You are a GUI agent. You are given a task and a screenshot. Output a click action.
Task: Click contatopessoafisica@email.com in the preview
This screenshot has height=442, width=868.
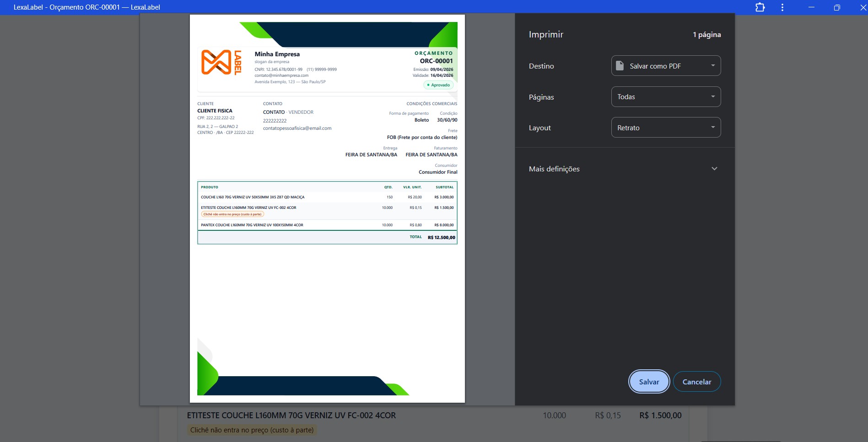pos(297,128)
